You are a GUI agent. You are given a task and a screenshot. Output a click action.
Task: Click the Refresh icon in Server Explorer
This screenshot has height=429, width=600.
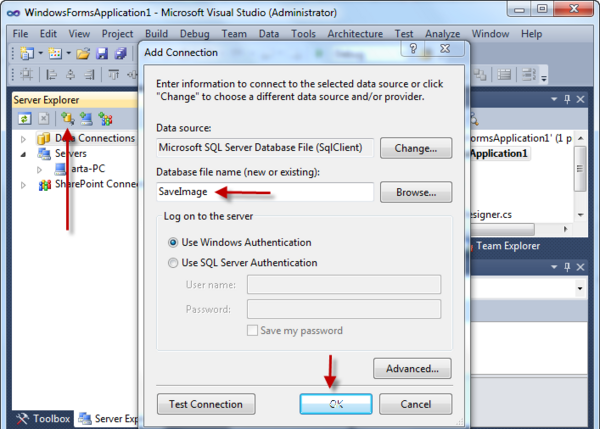[x=24, y=119]
